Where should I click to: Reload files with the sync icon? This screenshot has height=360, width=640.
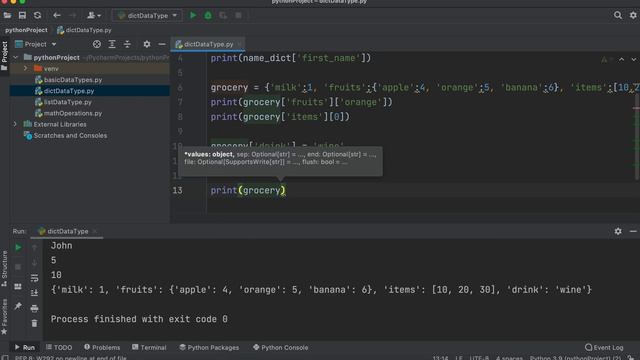coord(38,16)
